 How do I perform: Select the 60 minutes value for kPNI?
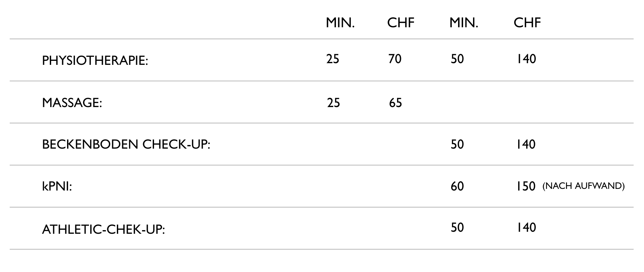457,186
